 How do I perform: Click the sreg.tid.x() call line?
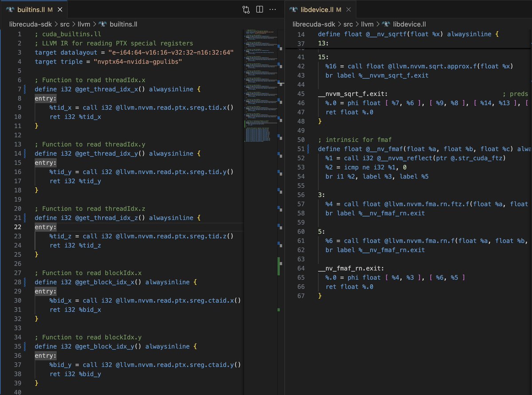tap(141, 108)
